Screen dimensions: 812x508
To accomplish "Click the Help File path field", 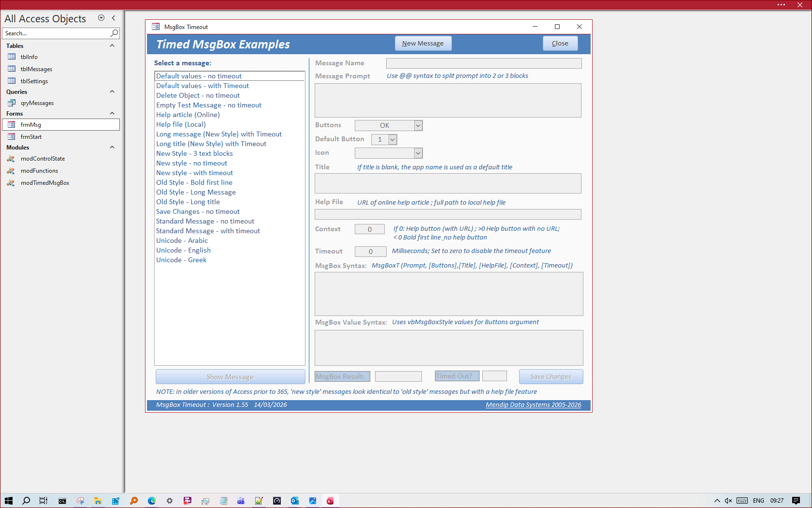I will click(x=448, y=214).
